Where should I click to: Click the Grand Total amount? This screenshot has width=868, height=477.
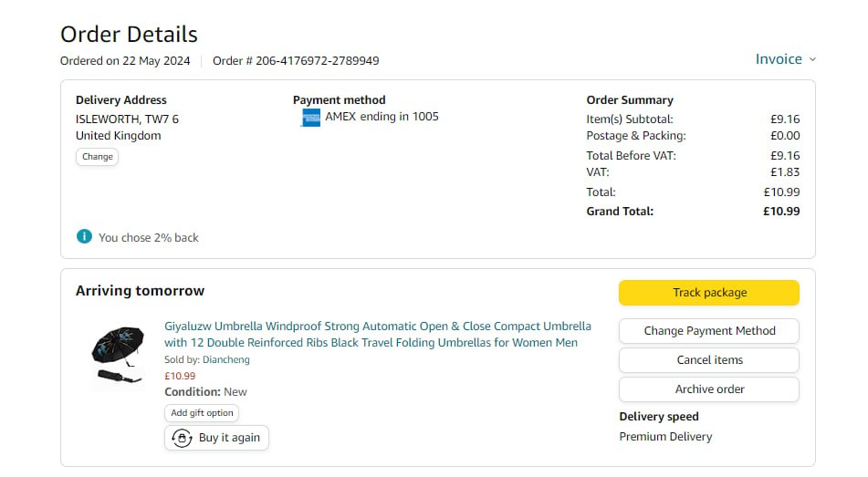pyautogui.click(x=781, y=212)
